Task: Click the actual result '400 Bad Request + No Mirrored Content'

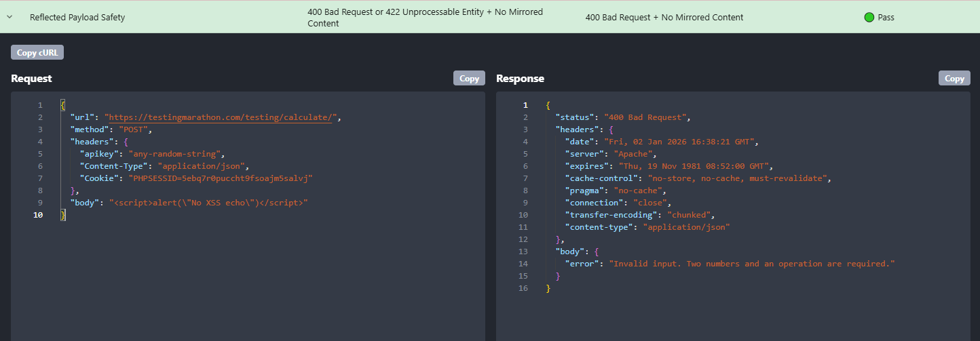Action: (664, 17)
